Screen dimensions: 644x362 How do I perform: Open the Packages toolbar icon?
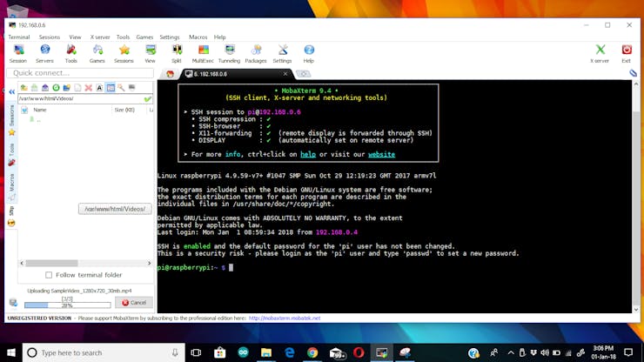tap(256, 54)
